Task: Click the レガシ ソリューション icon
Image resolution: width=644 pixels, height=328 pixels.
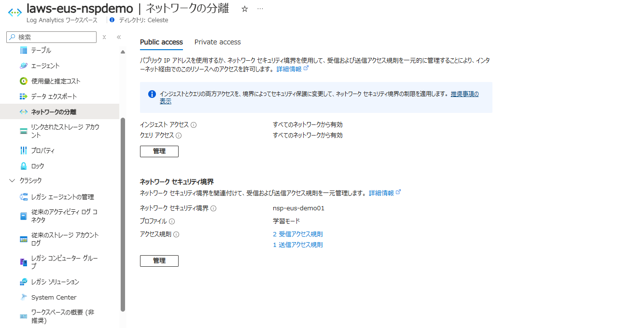Action: pos(24,282)
